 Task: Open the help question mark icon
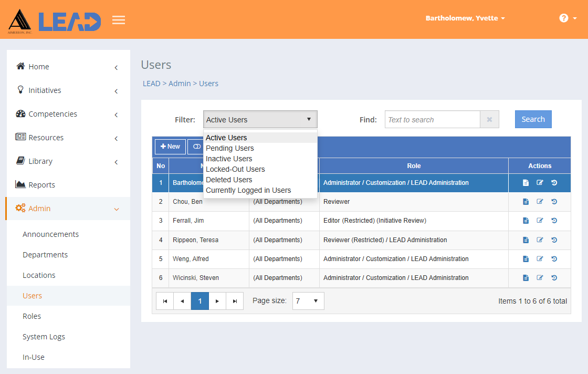(x=564, y=18)
